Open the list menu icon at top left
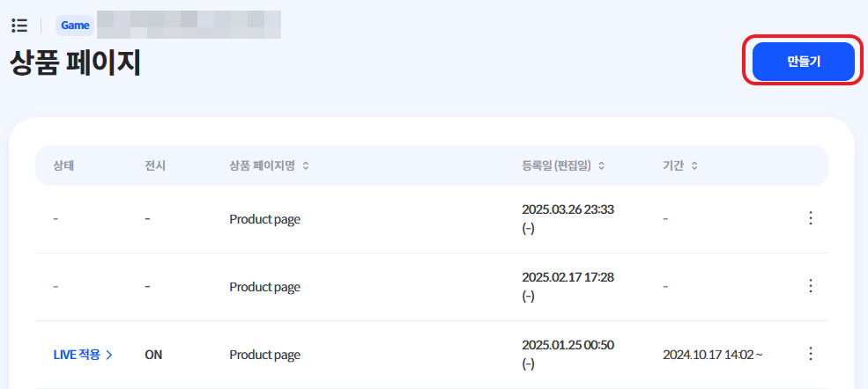 [x=19, y=26]
